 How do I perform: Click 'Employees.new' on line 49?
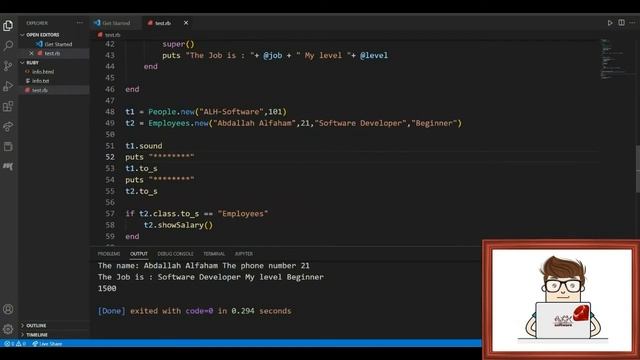[178, 123]
